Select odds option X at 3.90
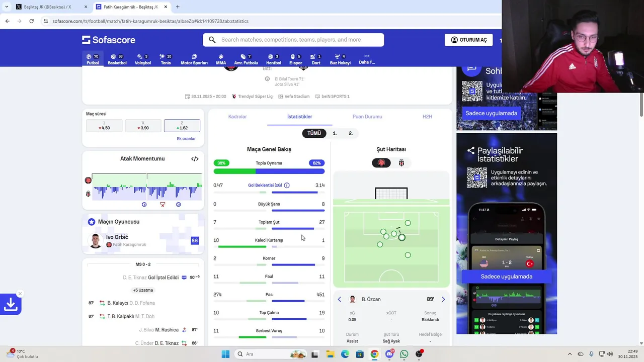644x362 pixels. tap(143, 126)
